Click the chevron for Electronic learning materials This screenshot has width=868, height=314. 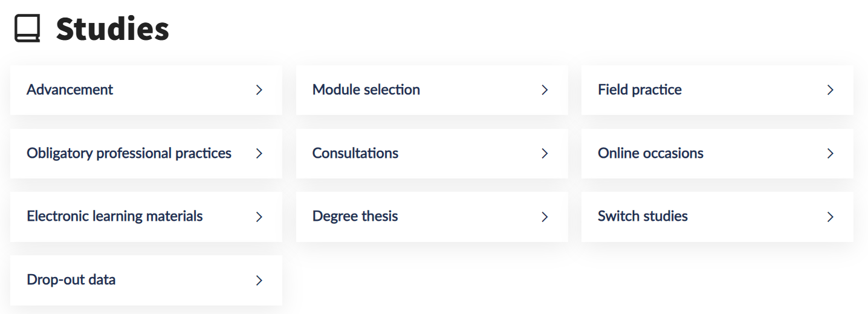coord(259,217)
